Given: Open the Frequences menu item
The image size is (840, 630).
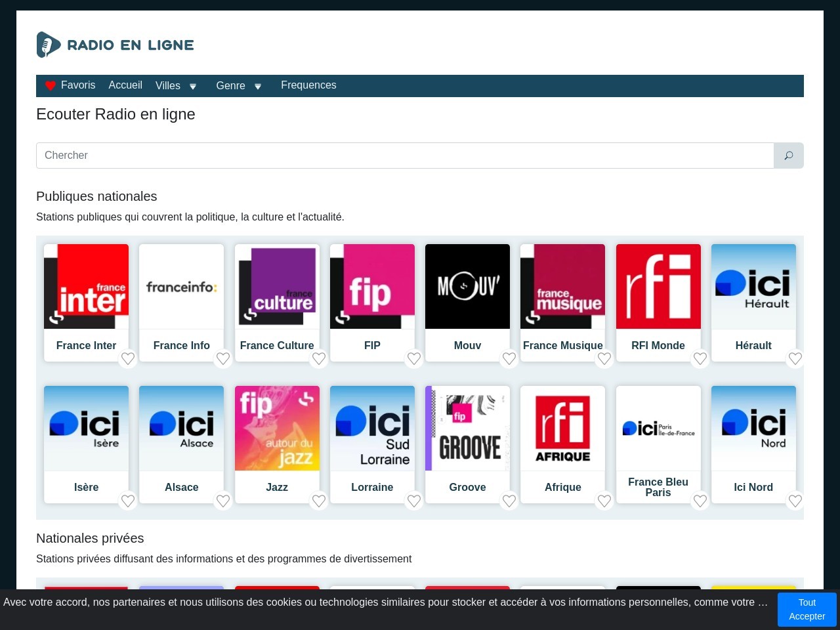Looking at the screenshot, I should tap(308, 85).
